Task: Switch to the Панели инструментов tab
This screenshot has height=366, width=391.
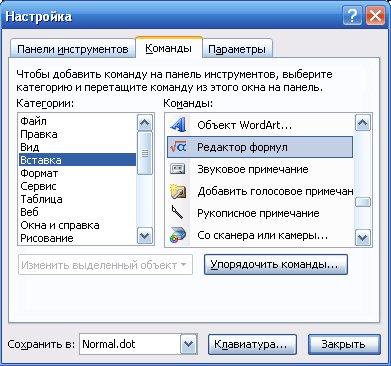Action: pos(73,50)
